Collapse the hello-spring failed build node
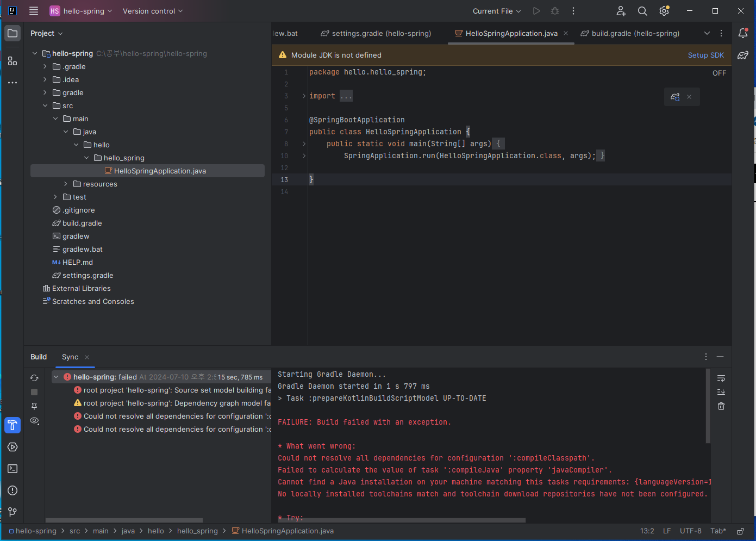 pyautogui.click(x=56, y=377)
